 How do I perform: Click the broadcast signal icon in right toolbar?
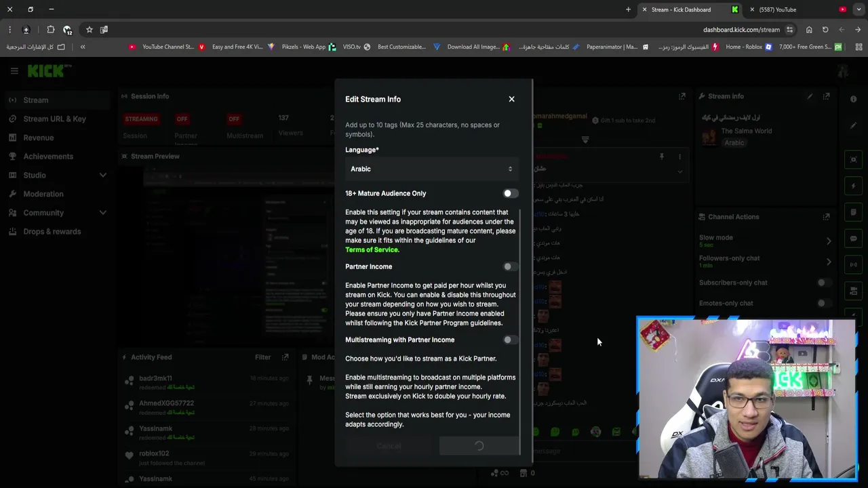click(x=854, y=265)
